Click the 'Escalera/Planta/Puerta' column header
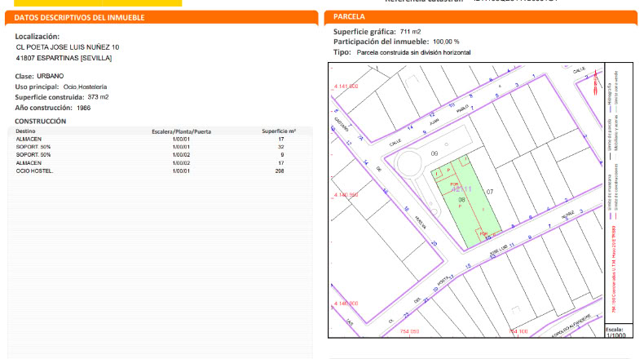 pyautogui.click(x=181, y=131)
